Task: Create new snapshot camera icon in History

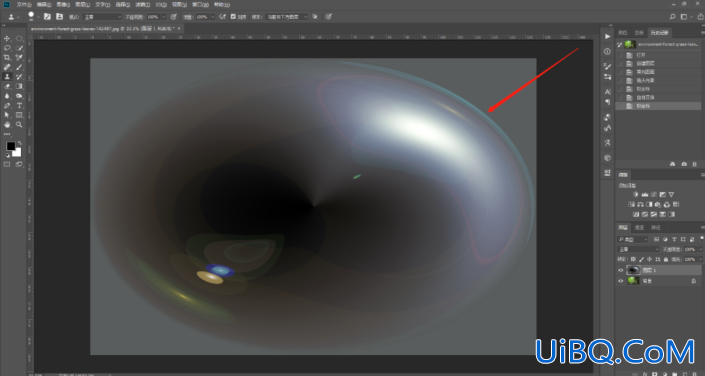Action: point(684,165)
